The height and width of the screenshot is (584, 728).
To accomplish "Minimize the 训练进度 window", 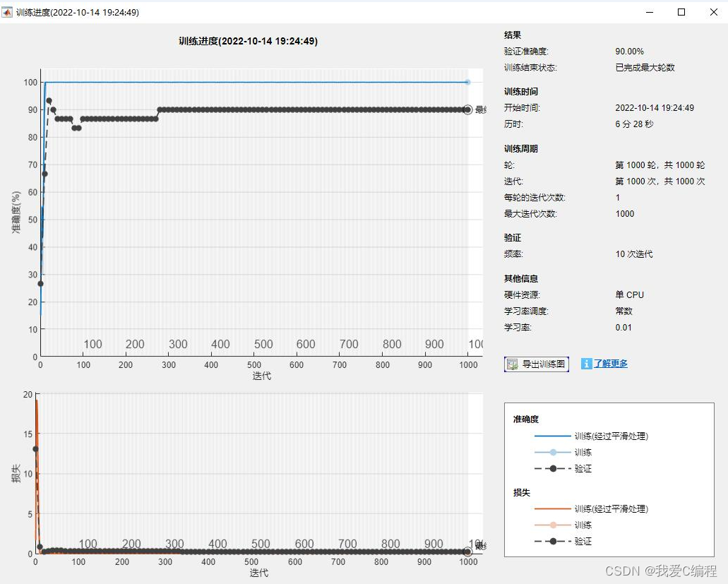I will pyautogui.click(x=649, y=12).
